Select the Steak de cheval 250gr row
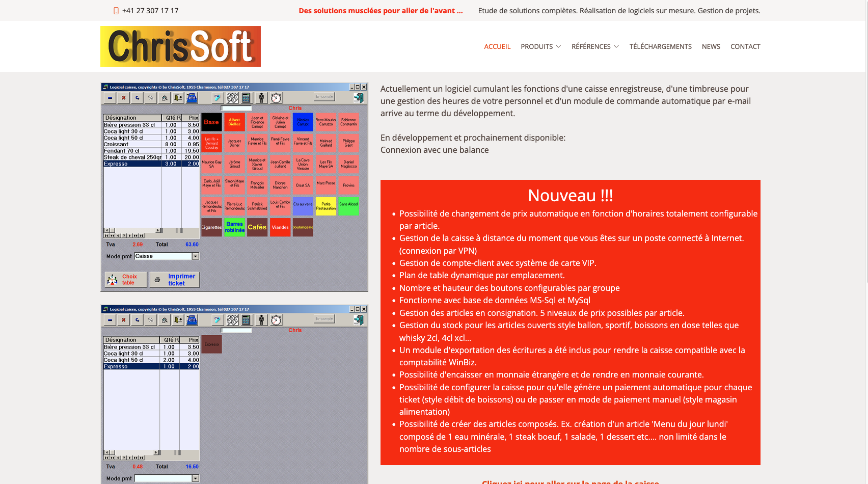The height and width of the screenshot is (484, 868). (x=151, y=157)
